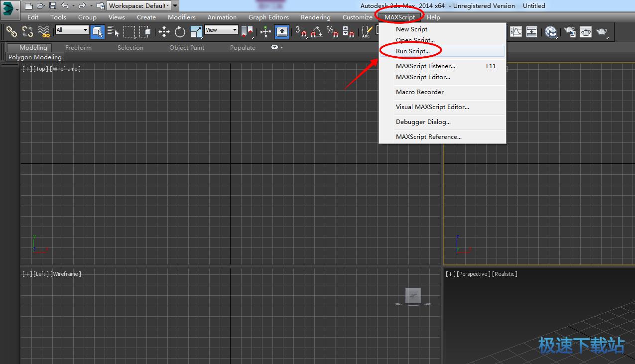Click the Edit Named Selection Sets icon
The width and height of the screenshot is (635, 364).
point(367,32)
